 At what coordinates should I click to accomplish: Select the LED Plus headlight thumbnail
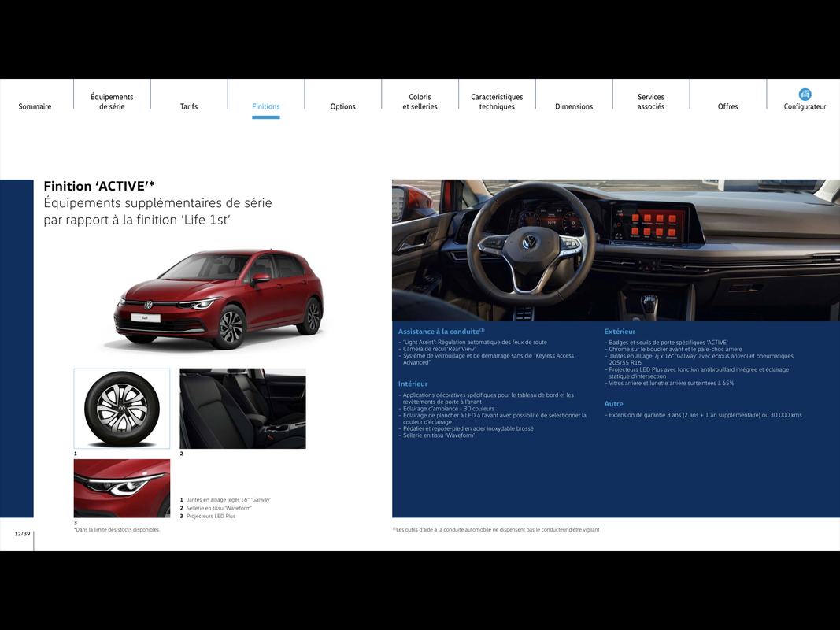coord(122,488)
